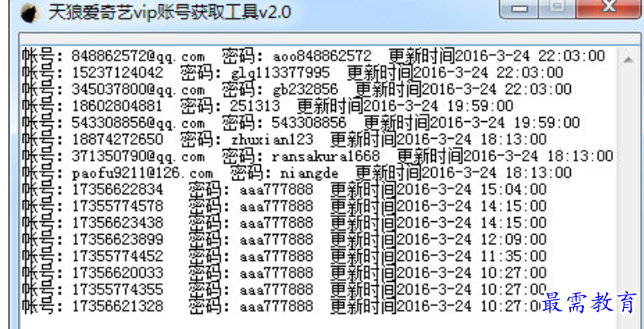Select password niangde
Screen dimensions: 644x329
pos(310,173)
